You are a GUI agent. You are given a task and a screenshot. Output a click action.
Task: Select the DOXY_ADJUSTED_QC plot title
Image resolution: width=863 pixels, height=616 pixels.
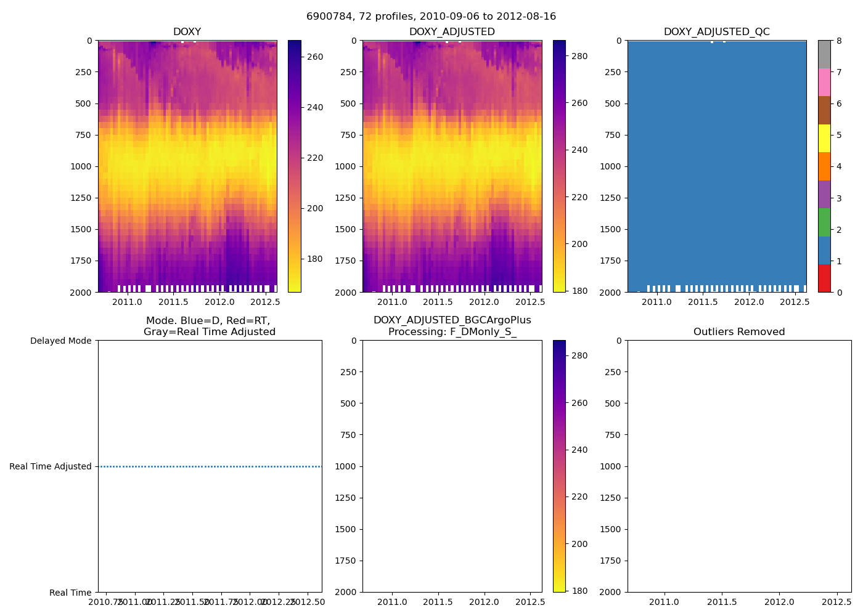716,32
